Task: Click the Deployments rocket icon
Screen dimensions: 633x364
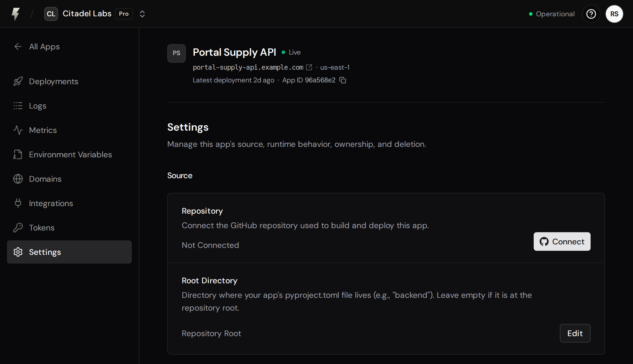Action: pos(18,81)
